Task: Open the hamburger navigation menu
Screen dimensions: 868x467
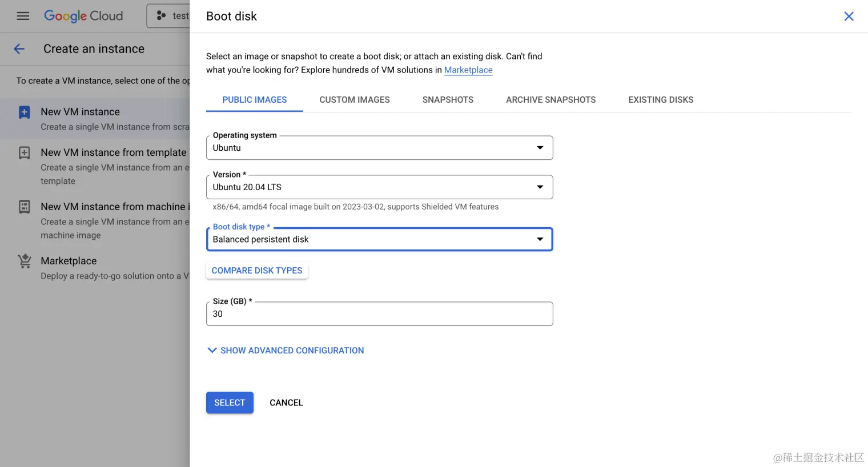Action: pyautogui.click(x=23, y=16)
